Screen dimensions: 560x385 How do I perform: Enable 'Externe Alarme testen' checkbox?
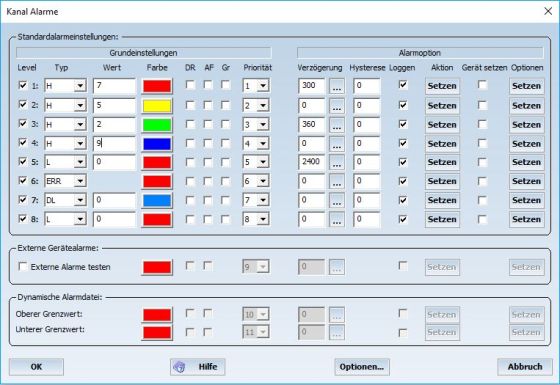(x=23, y=266)
